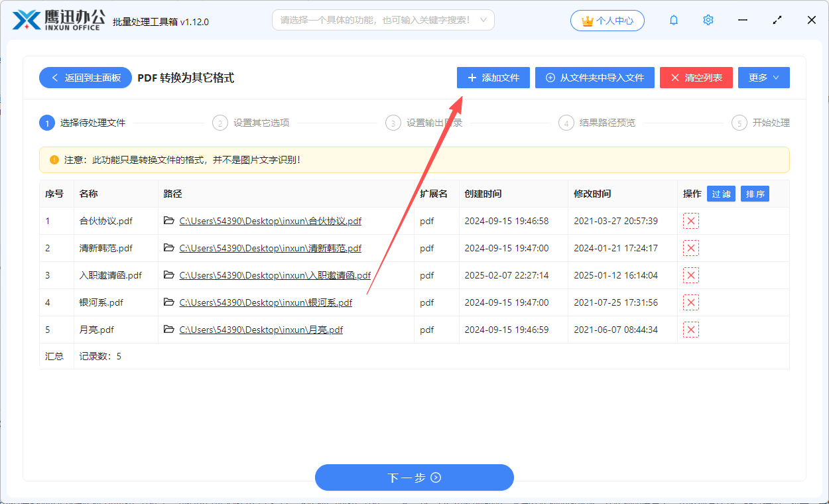Open folder icon for 合伙协议.pdf path
Image resolution: width=829 pixels, height=504 pixels.
(x=169, y=221)
